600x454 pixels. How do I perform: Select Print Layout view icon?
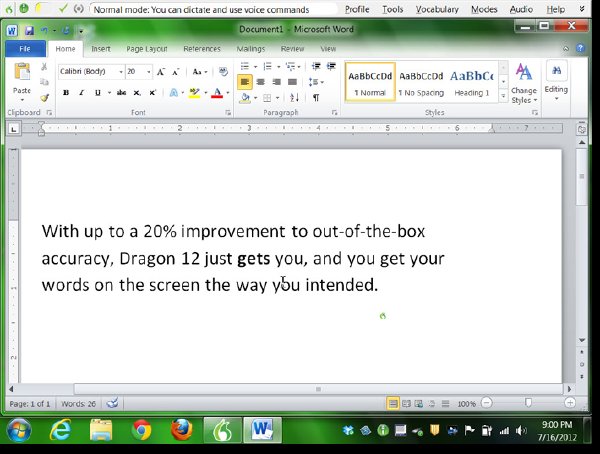[393, 403]
